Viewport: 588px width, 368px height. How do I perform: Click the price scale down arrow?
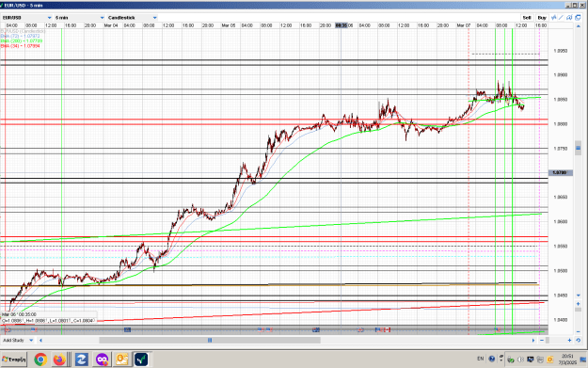578,296
